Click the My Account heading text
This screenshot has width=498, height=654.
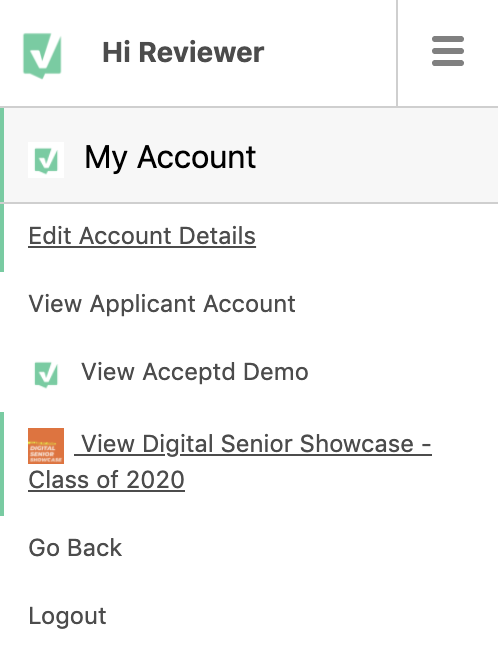coord(170,157)
